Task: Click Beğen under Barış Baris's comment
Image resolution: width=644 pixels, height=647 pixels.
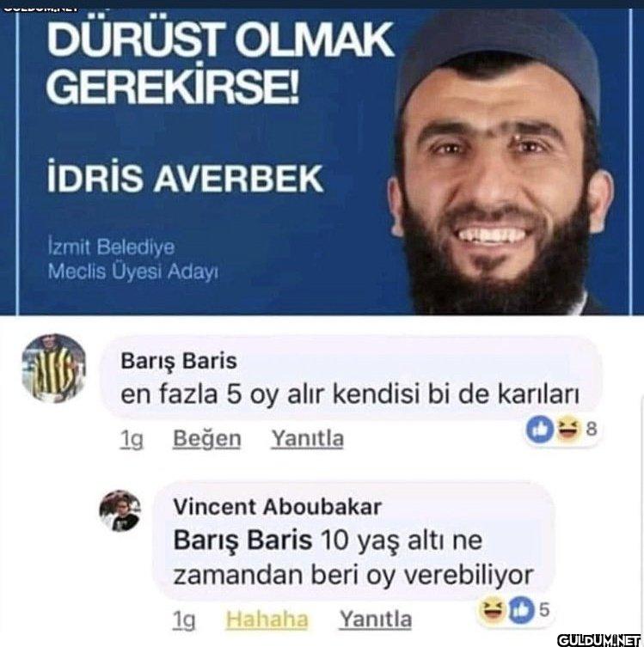Action: 207,438
